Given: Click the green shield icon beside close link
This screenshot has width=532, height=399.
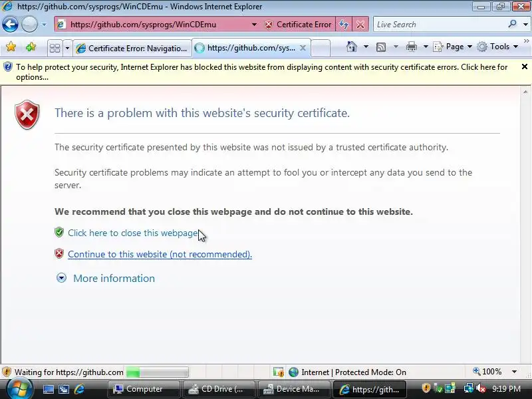Looking at the screenshot, I should click(59, 232).
